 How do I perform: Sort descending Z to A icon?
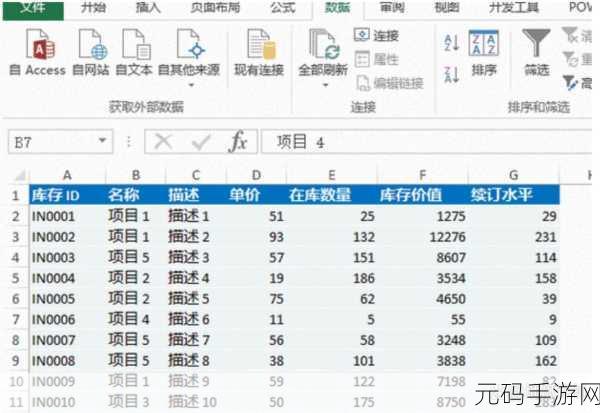[451, 74]
